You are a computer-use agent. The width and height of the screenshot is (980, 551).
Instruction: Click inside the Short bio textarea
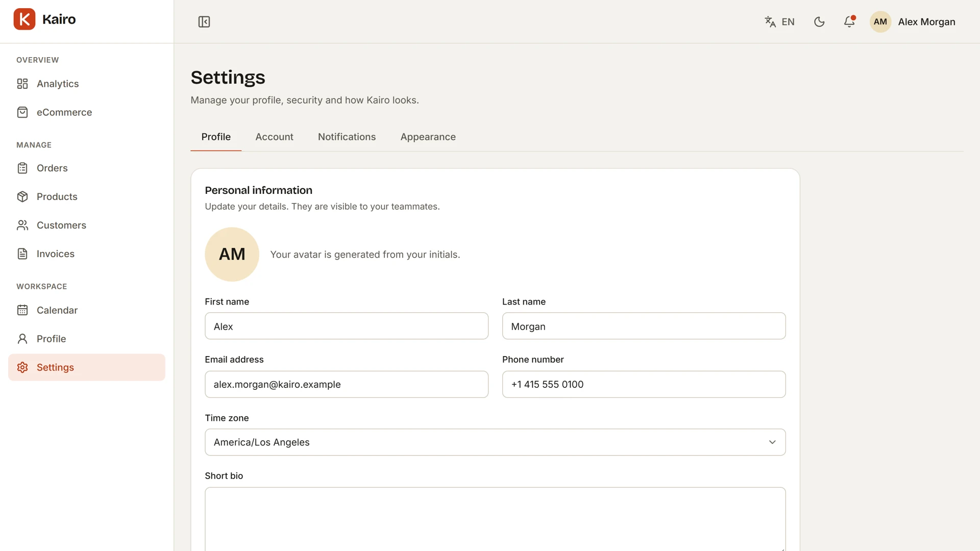495,519
